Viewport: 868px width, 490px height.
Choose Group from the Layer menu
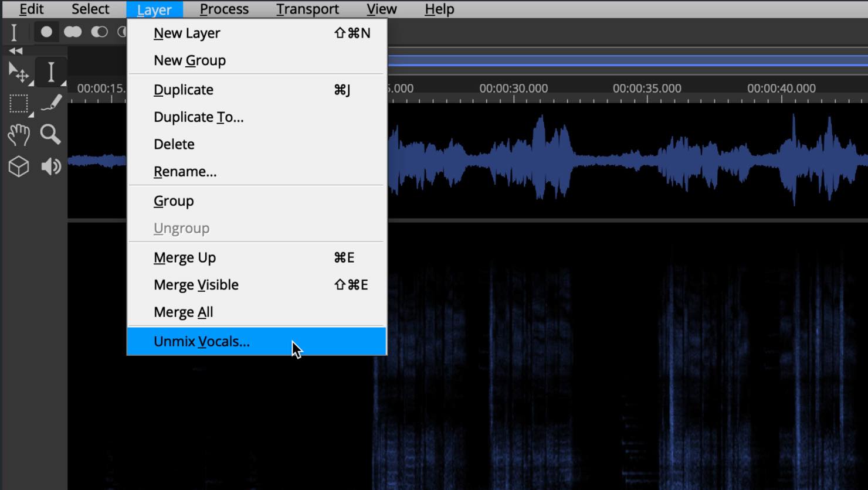coord(257,201)
